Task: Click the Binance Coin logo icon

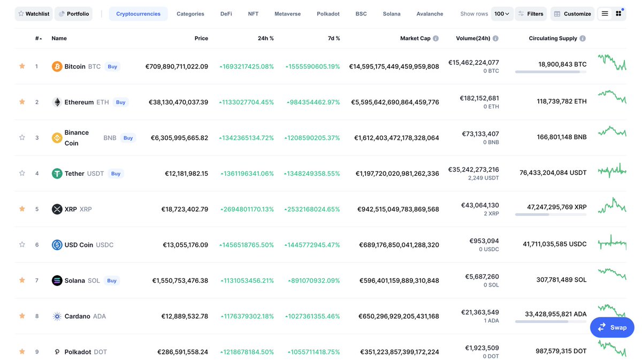Action: click(x=57, y=138)
